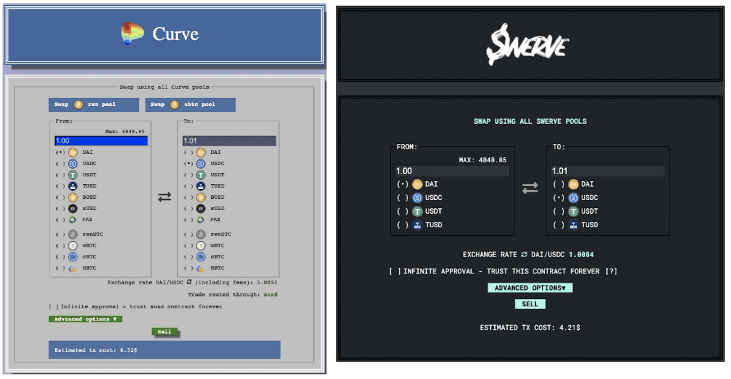The height and width of the screenshot is (379, 731).
Task: Focus the 1.01 To amount field in Curve
Action: (x=229, y=141)
